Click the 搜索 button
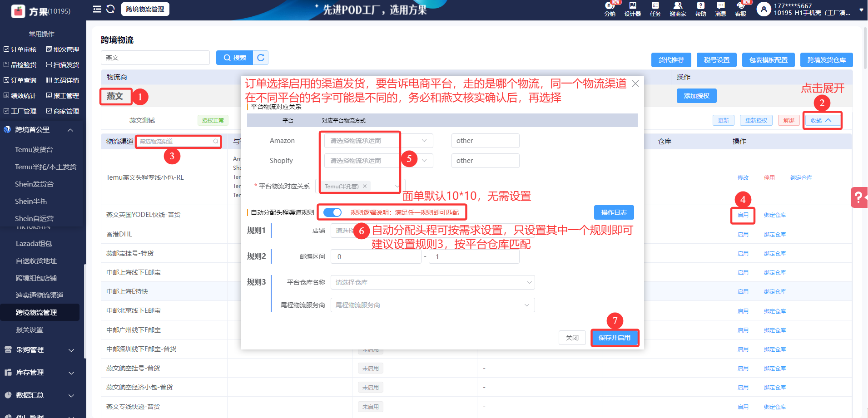The height and width of the screenshot is (418, 868). click(x=235, y=58)
